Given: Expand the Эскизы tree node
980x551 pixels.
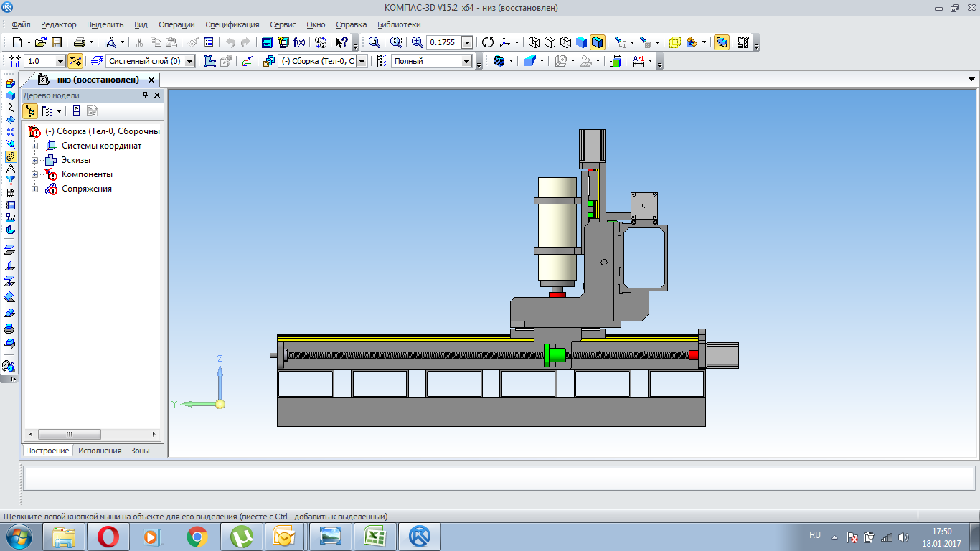Looking at the screenshot, I should click(34, 160).
